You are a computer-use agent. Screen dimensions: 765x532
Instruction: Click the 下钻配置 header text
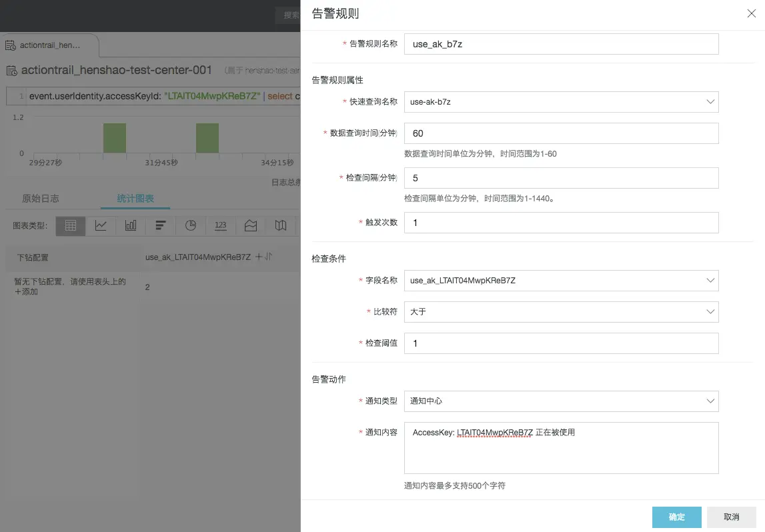click(33, 257)
